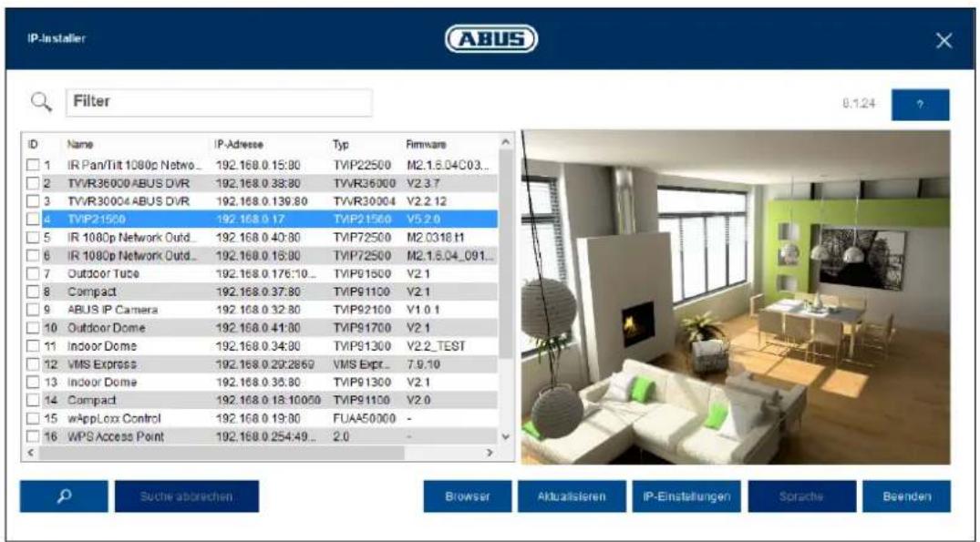
Task: Focus the Filter input field
Action: tap(220, 102)
